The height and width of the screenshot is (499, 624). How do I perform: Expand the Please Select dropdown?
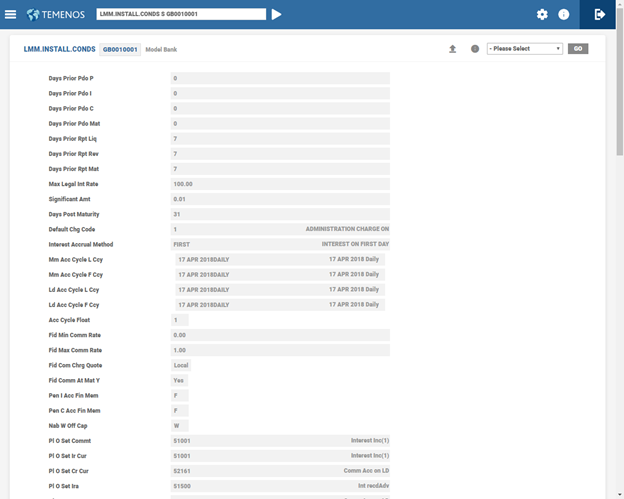pyautogui.click(x=524, y=49)
